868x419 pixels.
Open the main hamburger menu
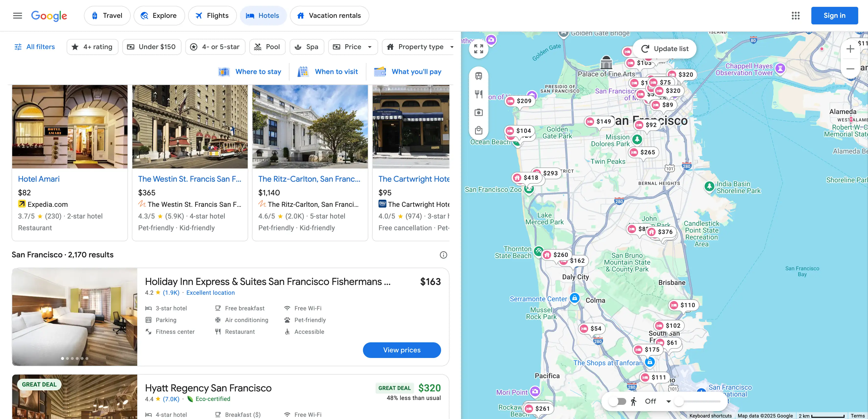[18, 15]
